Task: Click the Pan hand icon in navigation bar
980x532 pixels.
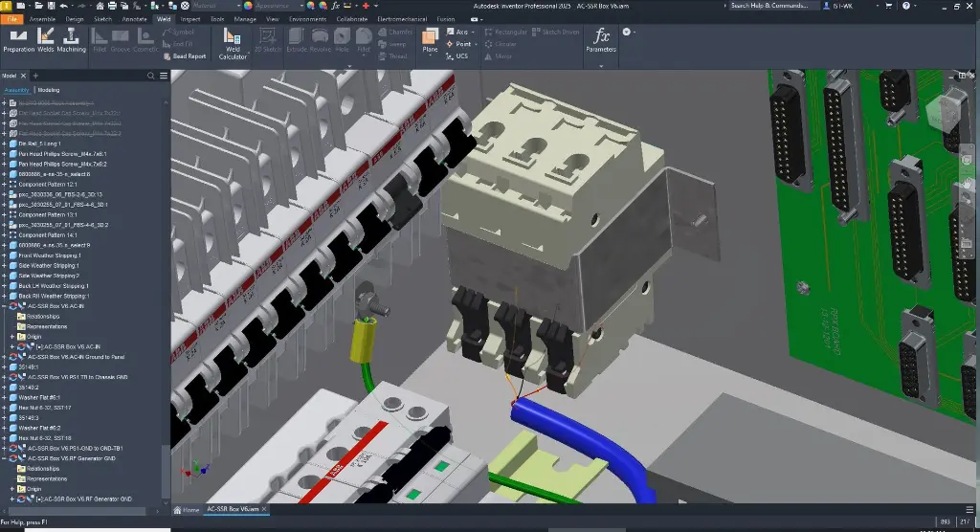Action: tap(967, 183)
